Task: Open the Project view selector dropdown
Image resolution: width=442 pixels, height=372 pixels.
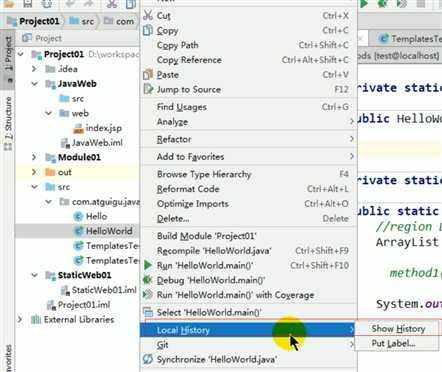Action: click(42, 38)
